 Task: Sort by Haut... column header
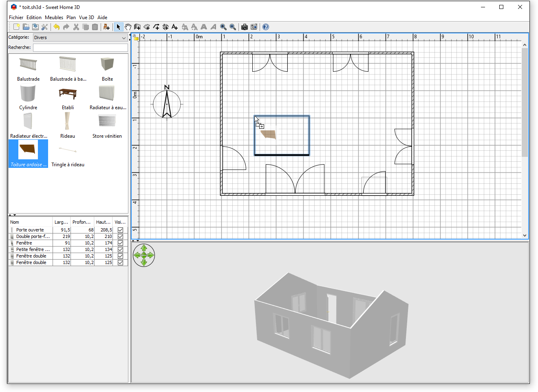point(104,222)
